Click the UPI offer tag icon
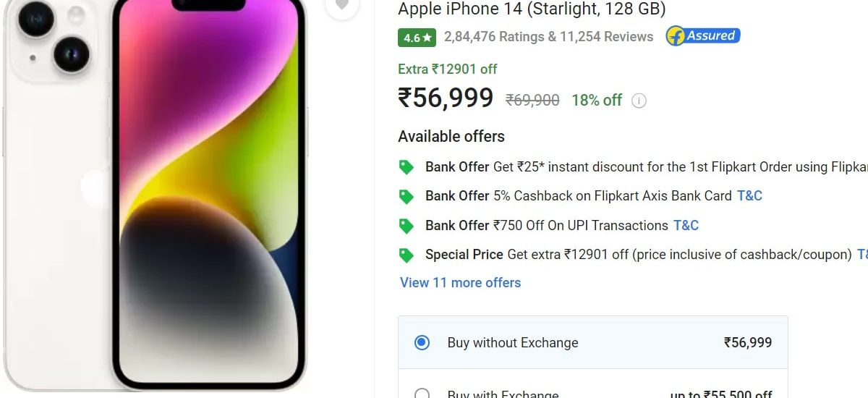This screenshot has height=398, width=868. point(407,226)
